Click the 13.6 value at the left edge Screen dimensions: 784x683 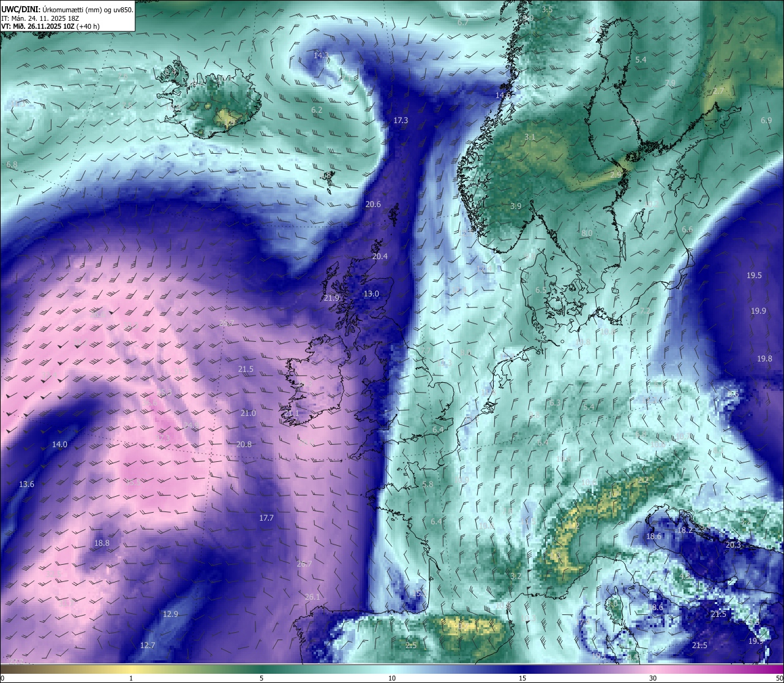click(x=26, y=485)
